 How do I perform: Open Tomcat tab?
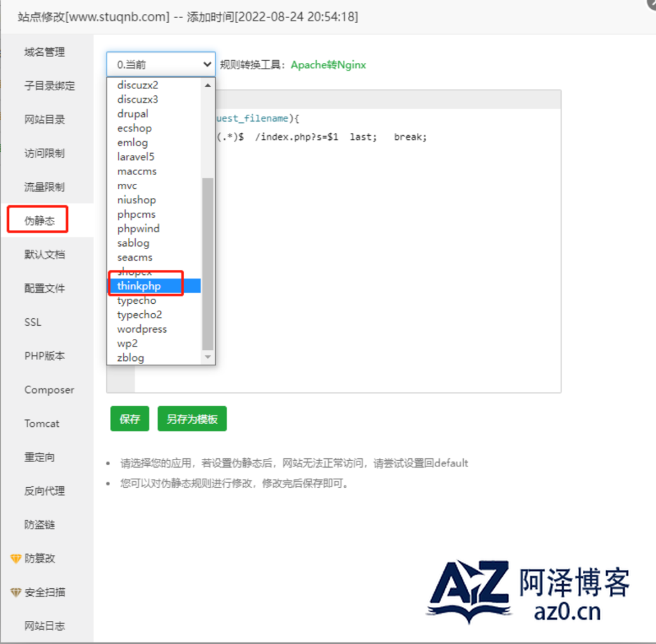tap(42, 424)
